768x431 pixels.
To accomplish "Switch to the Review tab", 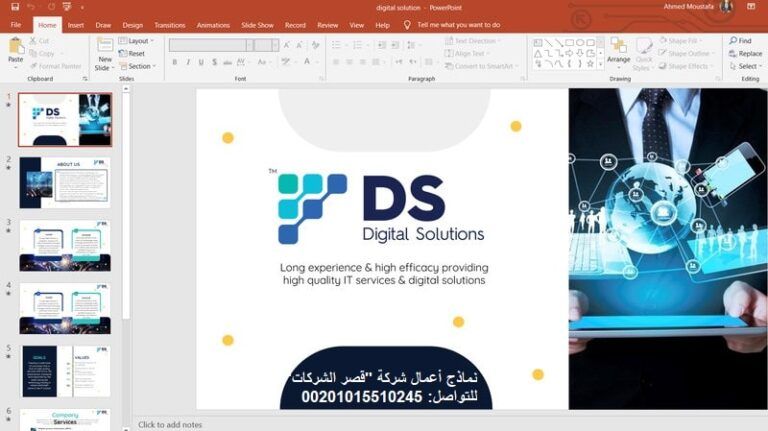I will 328,25.
